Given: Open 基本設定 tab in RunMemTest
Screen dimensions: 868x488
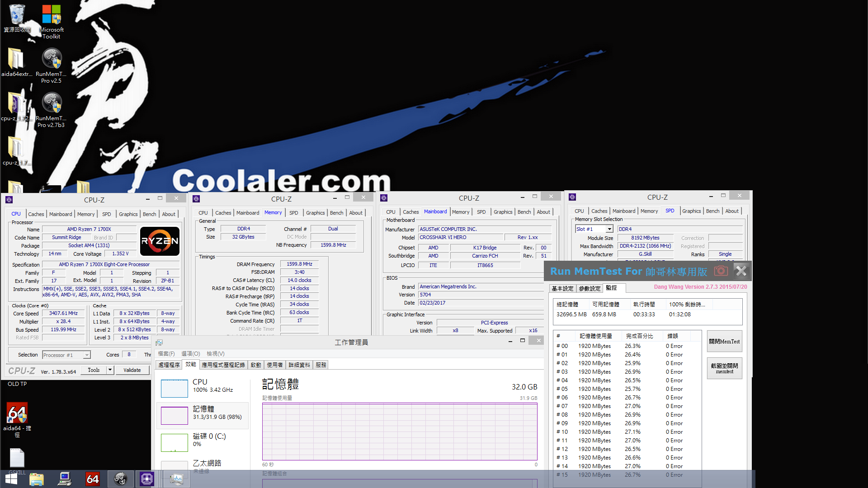Looking at the screenshot, I should [x=562, y=288].
